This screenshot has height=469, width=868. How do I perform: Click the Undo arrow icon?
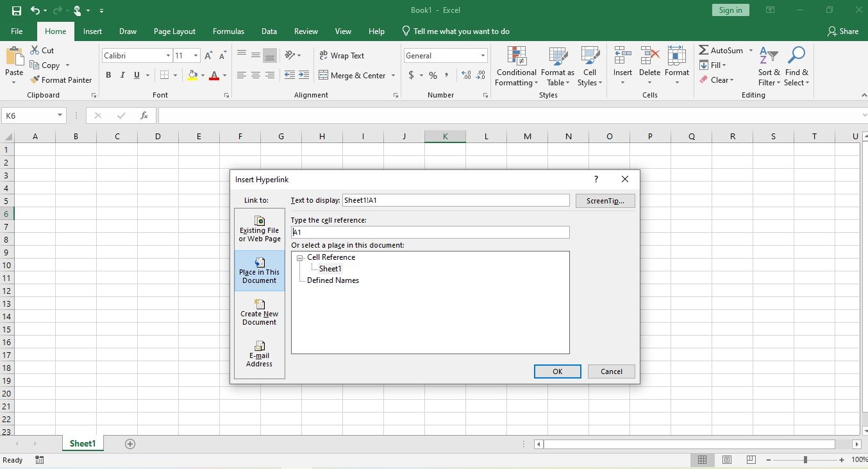35,10
